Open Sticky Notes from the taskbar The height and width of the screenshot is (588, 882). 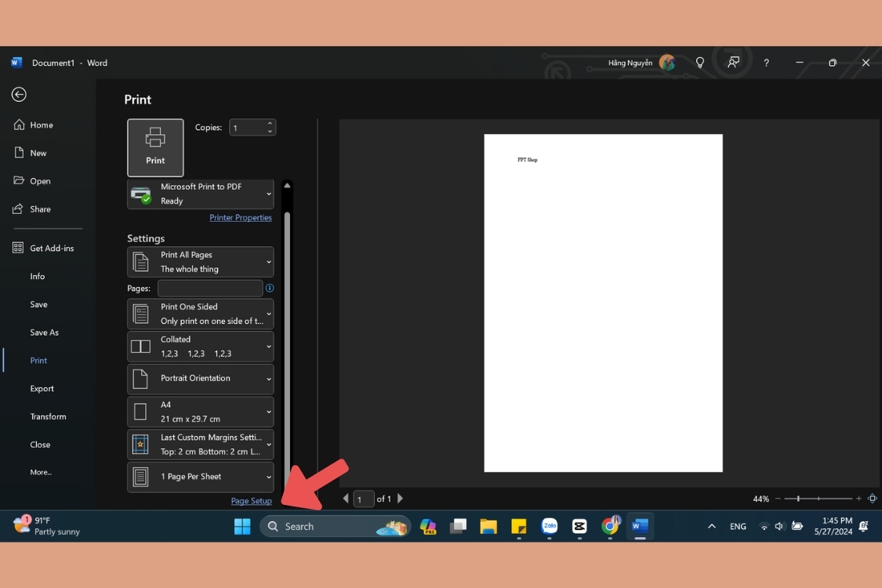(519, 527)
